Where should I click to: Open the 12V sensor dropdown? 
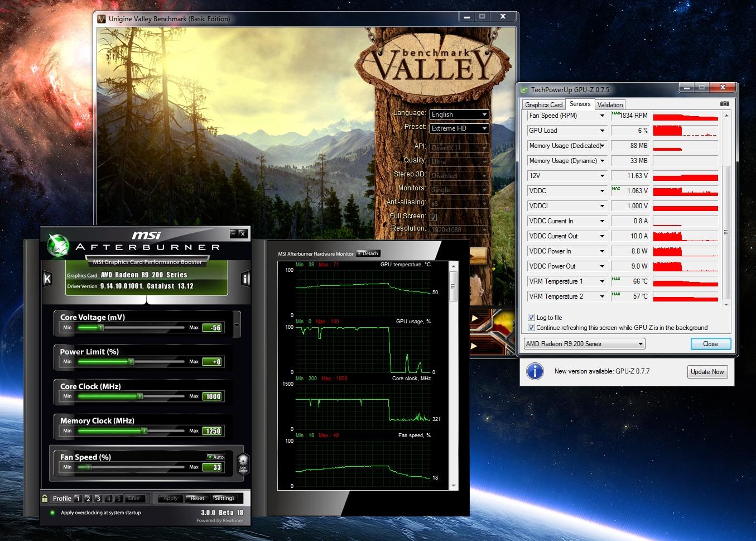click(x=602, y=176)
